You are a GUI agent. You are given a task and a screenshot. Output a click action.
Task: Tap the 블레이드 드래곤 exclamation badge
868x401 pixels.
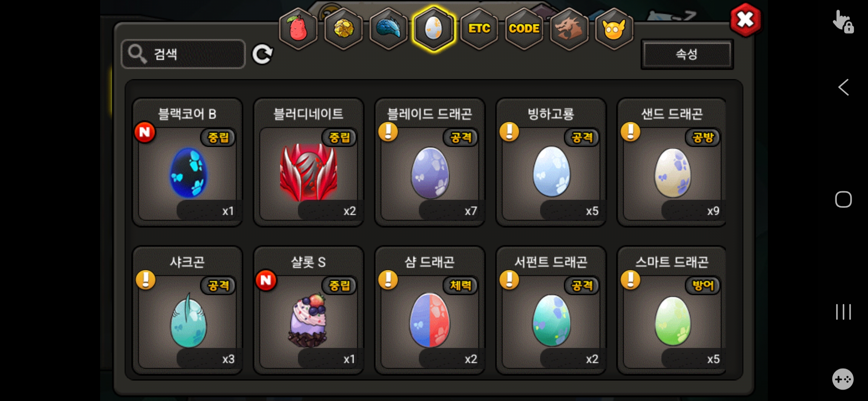click(388, 132)
